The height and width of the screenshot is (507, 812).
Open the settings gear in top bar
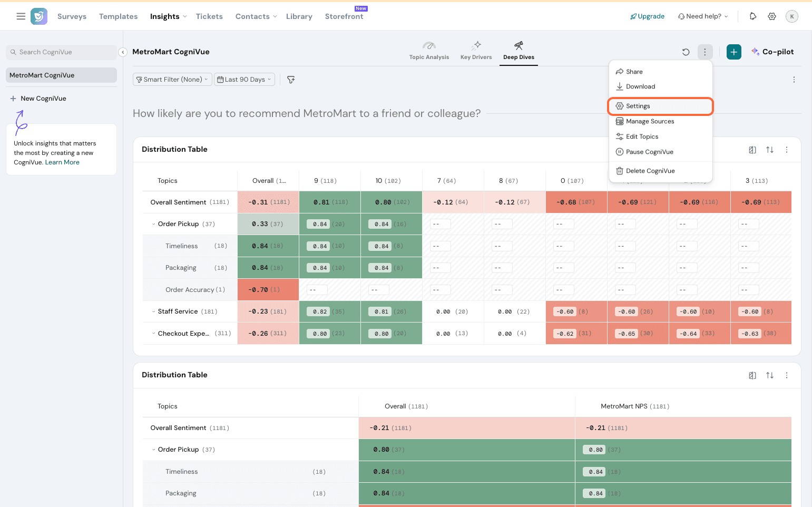[772, 16]
